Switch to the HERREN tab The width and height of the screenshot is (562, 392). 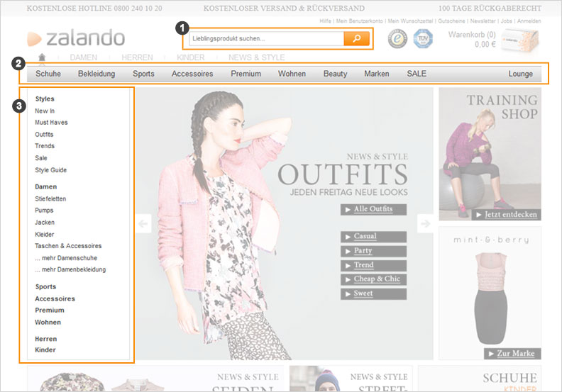click(137, 57)
